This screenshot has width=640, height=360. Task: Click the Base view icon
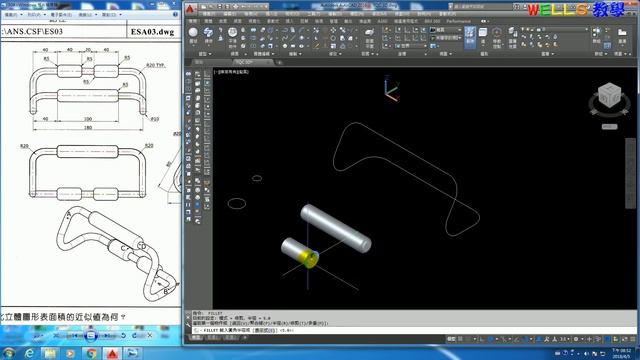coord(622,33)
